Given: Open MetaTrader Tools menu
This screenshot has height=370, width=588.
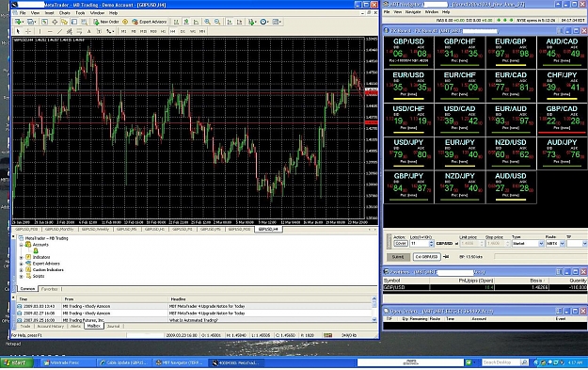Looking at the screenshot, I should (80, 13).
